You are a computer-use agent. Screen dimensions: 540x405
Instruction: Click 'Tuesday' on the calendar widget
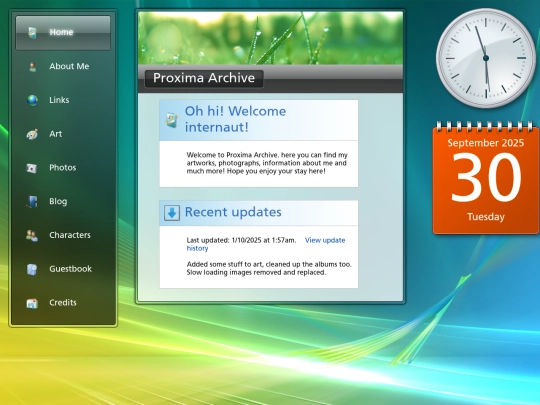click(486, 217)
